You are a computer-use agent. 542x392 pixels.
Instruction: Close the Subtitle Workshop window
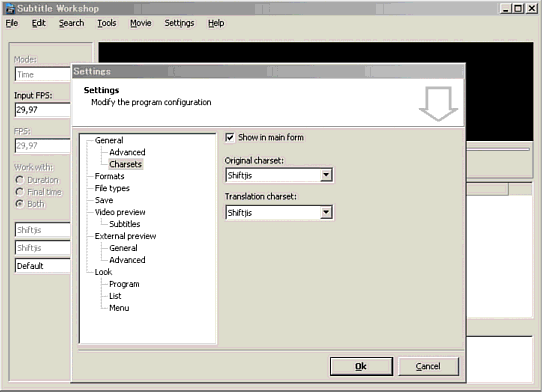[x=531, y=9]
